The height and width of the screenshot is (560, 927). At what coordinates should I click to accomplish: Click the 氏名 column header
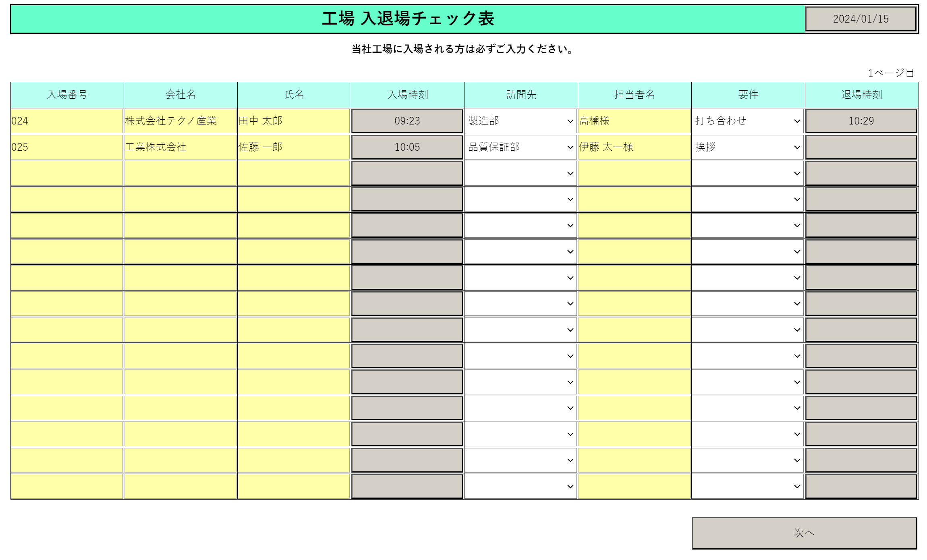(294, 95)
